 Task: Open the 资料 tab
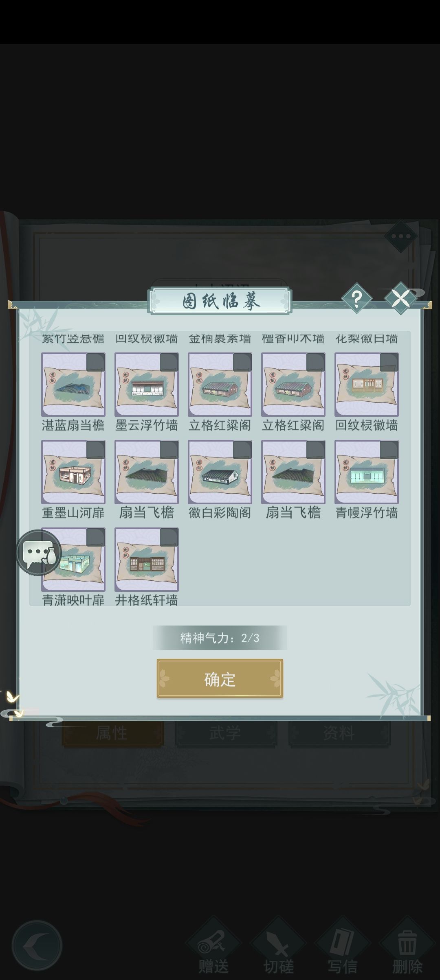point(339,733)
